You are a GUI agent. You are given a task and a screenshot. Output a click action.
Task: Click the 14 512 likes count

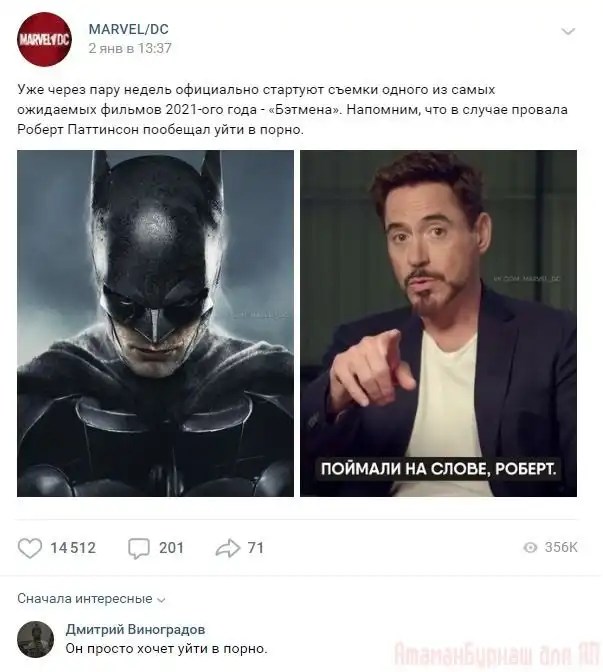pos(73,548)
